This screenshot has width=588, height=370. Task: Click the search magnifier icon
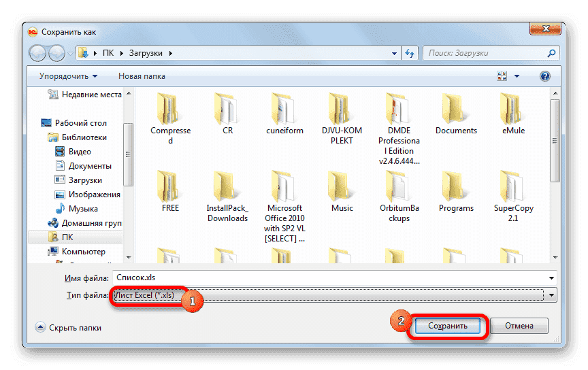(x=551, y=53)
